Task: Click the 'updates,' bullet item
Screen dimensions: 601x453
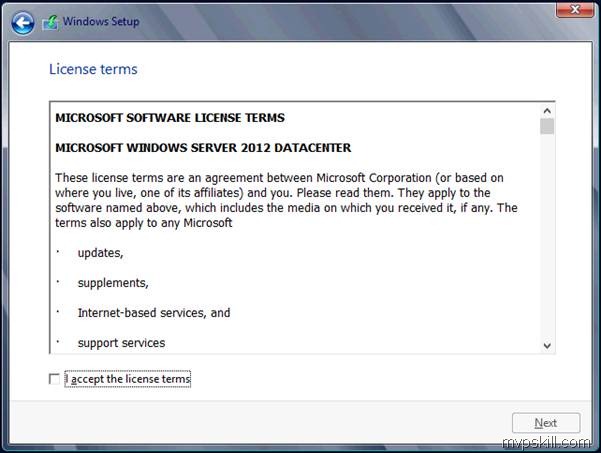Action: click(x=100, y=253)
